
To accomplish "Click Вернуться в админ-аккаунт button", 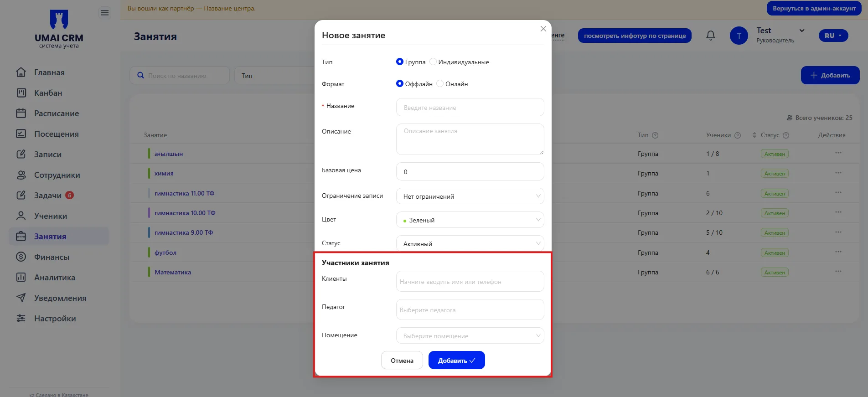I will click(x=814, y=9).
